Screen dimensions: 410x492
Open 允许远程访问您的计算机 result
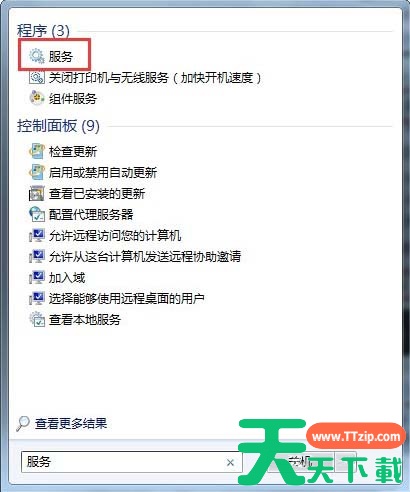click(115, 236)
